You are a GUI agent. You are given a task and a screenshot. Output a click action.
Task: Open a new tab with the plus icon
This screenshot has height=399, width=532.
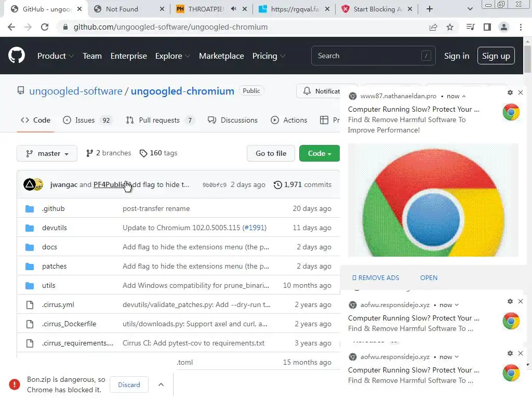[430, 9]
